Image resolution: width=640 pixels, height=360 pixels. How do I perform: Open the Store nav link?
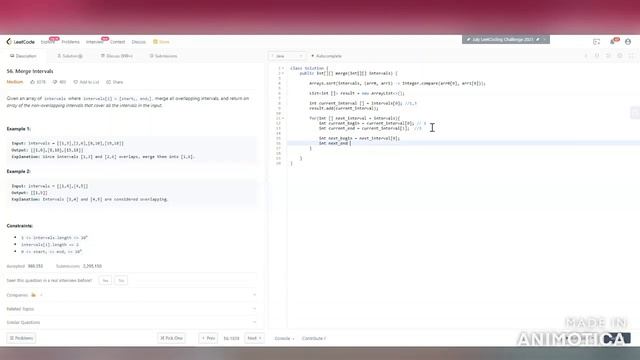click(x=161, y=42)
